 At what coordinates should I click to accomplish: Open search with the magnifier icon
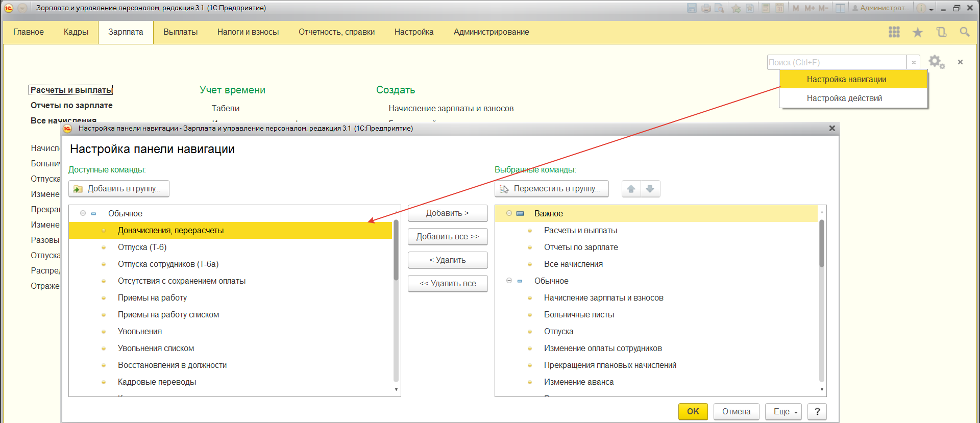[x=965, y=32]
